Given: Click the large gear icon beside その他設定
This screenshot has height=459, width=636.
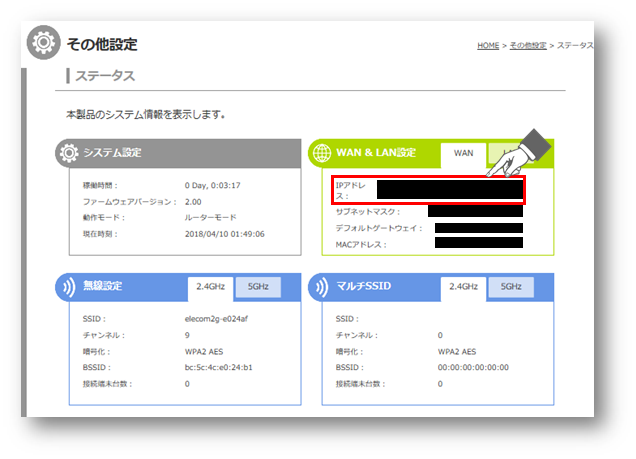Looking at the screenshot, I should (43, 42).
